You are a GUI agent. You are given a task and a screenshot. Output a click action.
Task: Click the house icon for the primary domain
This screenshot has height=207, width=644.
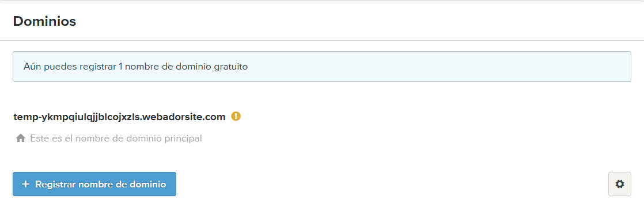tap(21, 139)
